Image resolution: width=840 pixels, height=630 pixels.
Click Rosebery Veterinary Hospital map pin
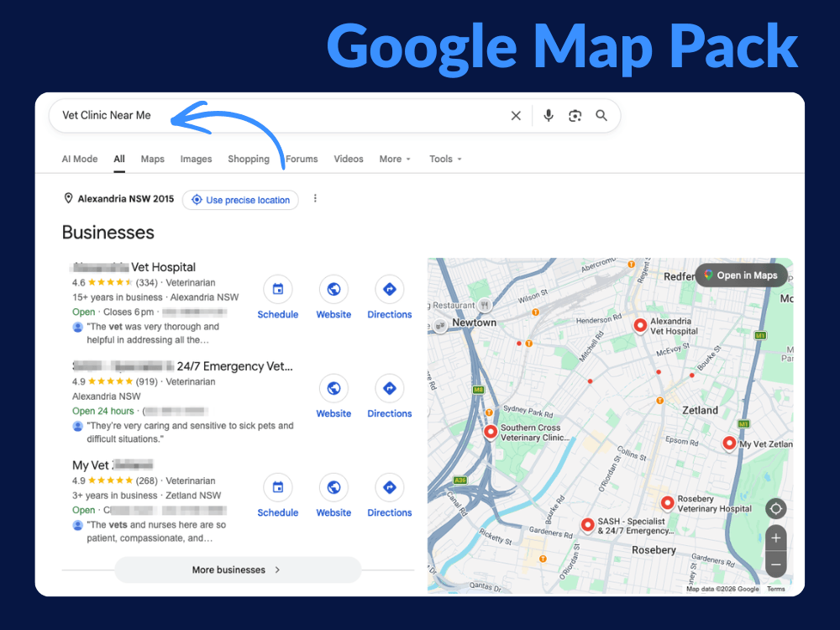point(667,503)
